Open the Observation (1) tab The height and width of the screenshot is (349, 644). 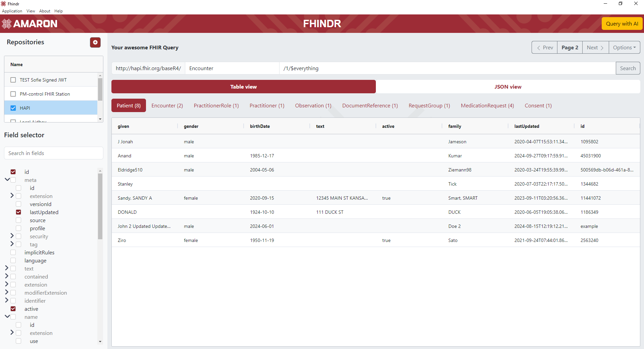(x=313, y=105)
